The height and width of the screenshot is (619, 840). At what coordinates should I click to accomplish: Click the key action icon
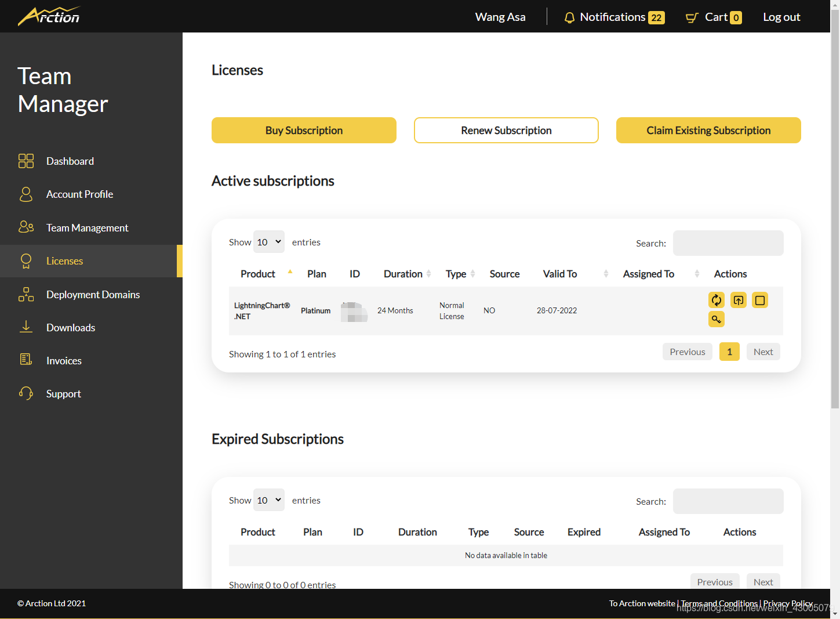point(717,319)
